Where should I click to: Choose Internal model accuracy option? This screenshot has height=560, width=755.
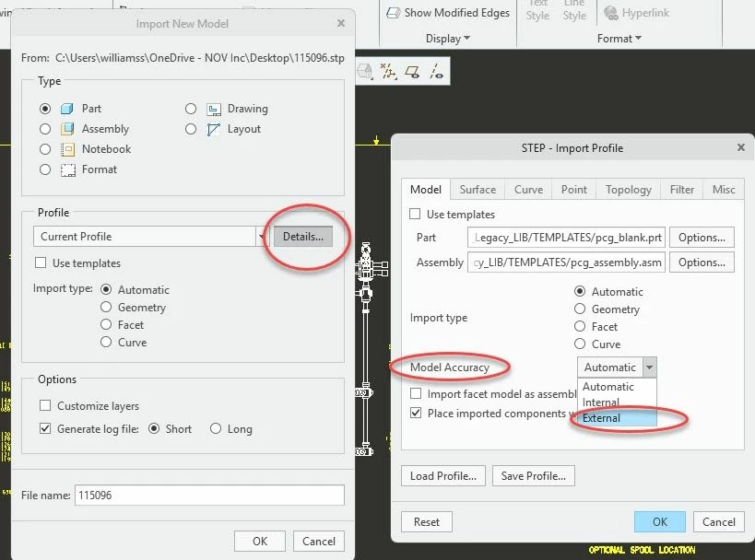tap(617, 402)
